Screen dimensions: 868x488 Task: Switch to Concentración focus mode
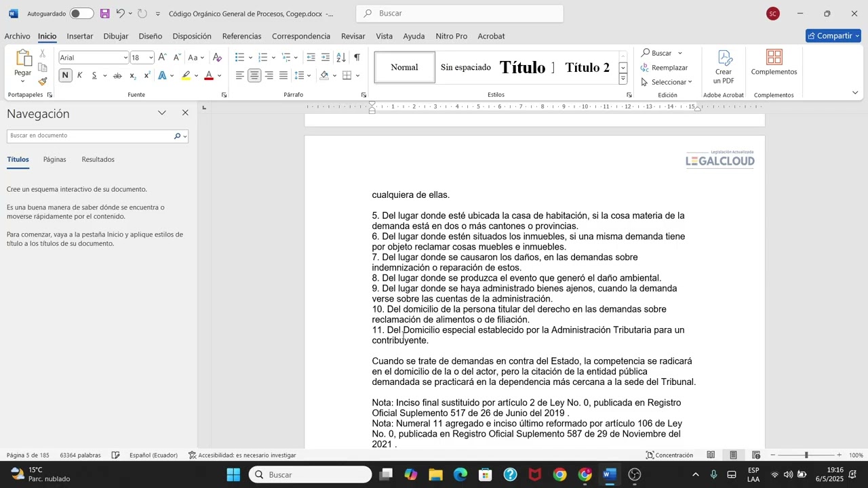tap(669, 455)
